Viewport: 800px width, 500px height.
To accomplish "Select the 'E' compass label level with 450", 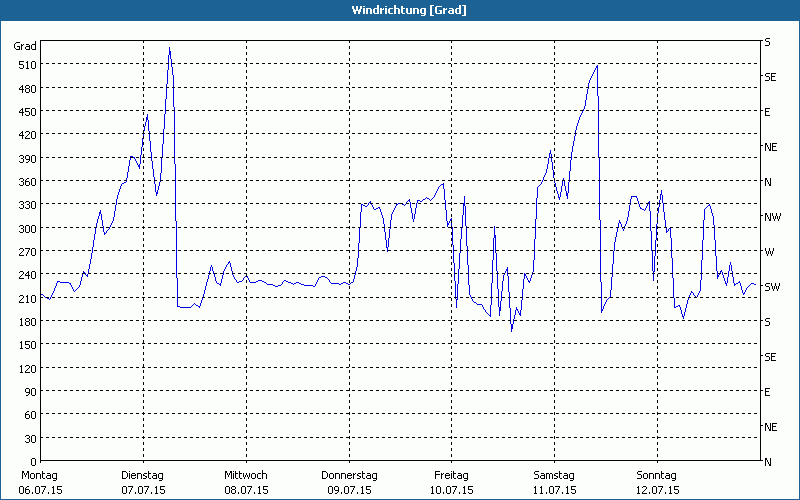I will point(767,112).
